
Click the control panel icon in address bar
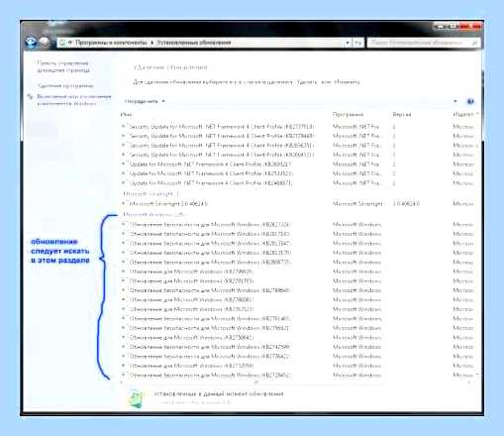(62, 43)
